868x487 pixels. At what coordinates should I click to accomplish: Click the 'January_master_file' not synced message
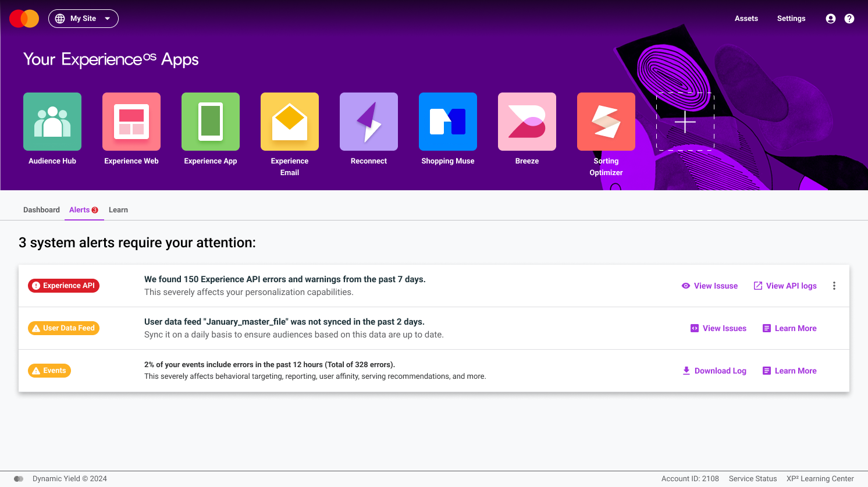point(284,322)
